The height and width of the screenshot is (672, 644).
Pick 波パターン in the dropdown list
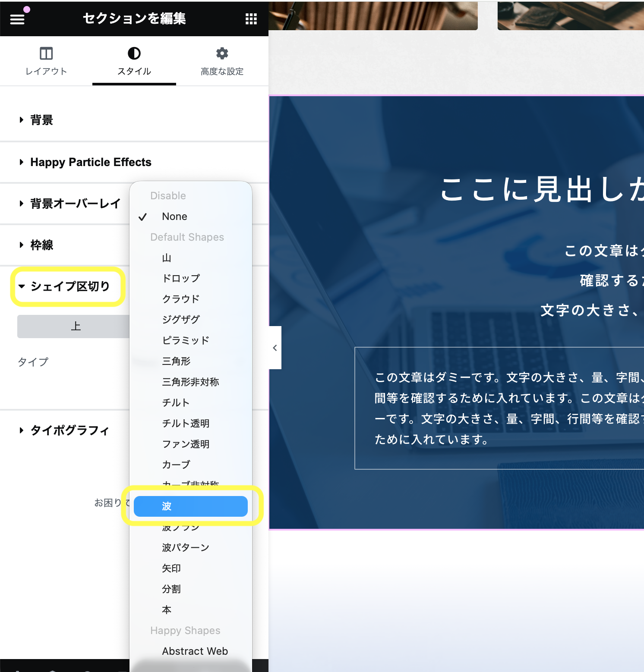[x=186, y=548]
